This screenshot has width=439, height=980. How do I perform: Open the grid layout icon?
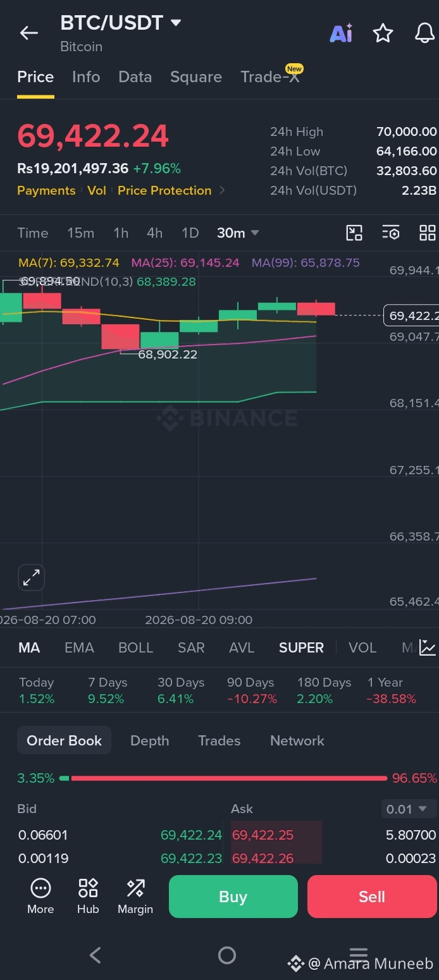428,233
